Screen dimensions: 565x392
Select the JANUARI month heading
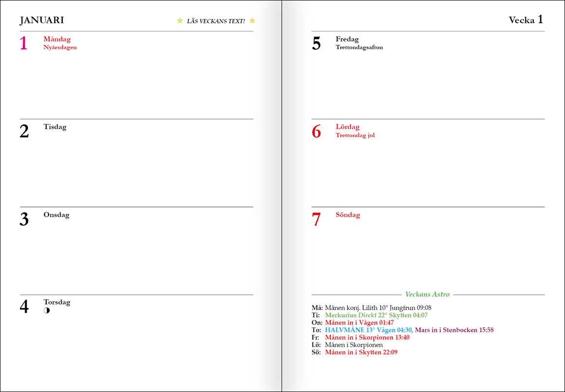(x=42, y=20)
